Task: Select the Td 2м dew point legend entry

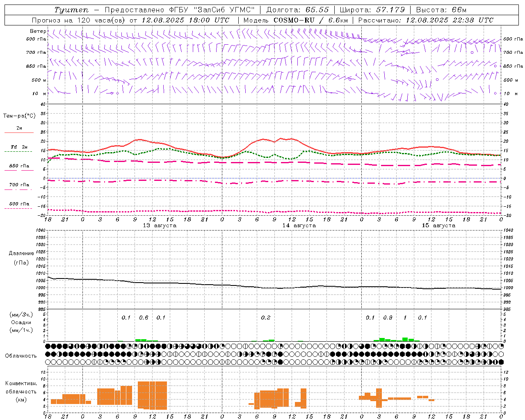Action: coord(19,147)
